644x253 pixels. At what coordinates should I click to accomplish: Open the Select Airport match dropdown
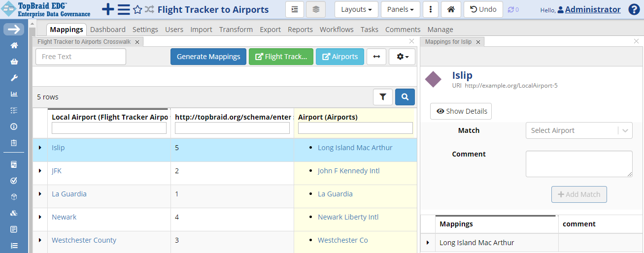click(x=579, y=130)
